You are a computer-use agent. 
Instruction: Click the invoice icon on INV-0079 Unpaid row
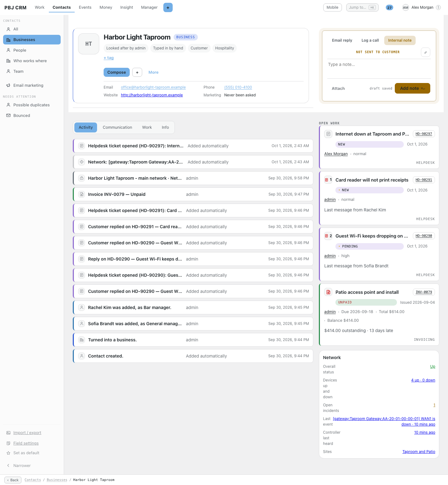82,194
